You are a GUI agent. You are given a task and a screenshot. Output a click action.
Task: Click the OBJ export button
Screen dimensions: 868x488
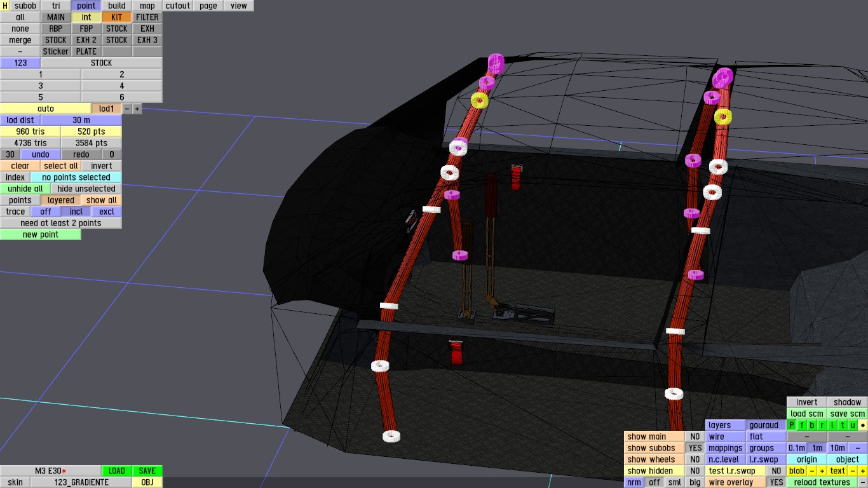147,482
